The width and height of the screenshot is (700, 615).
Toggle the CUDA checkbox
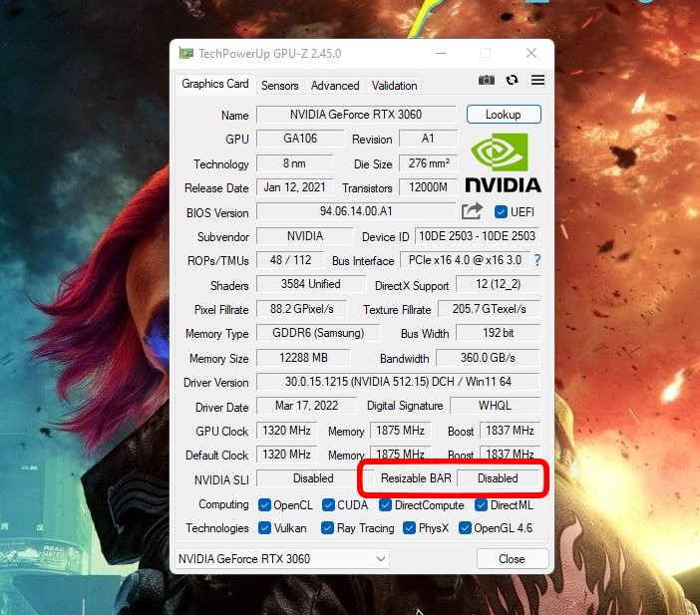(x=328, y=504)
